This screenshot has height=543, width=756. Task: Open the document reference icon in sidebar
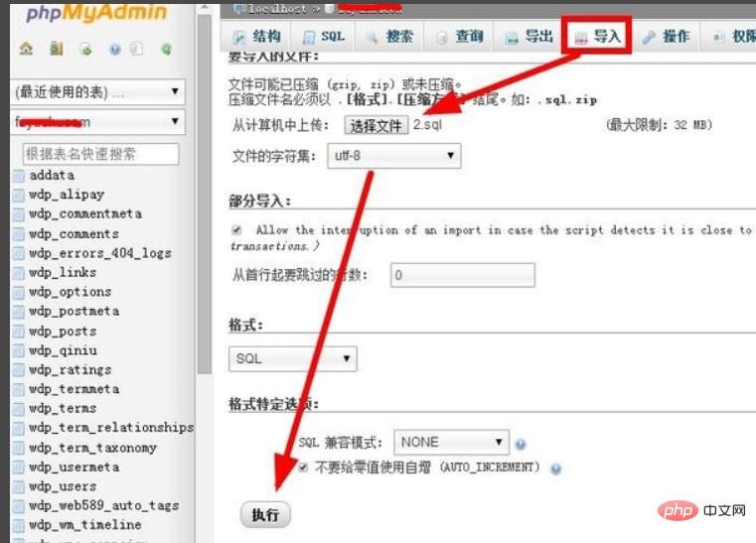[x=137, y=49]
